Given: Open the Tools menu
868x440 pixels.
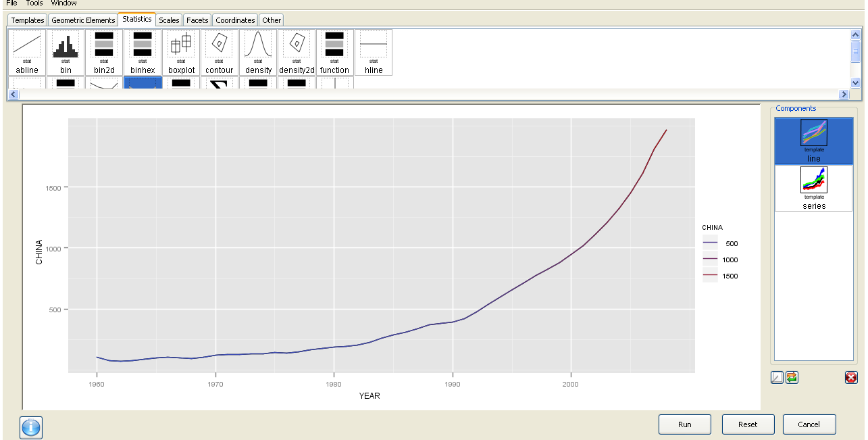Looking at the screenshot, I should (34, 3).
